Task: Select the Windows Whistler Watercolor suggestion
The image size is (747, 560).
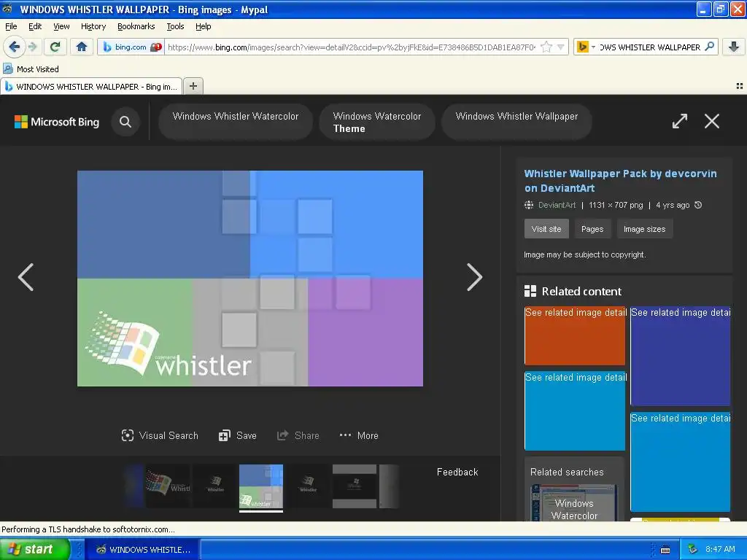Action: 236,122
